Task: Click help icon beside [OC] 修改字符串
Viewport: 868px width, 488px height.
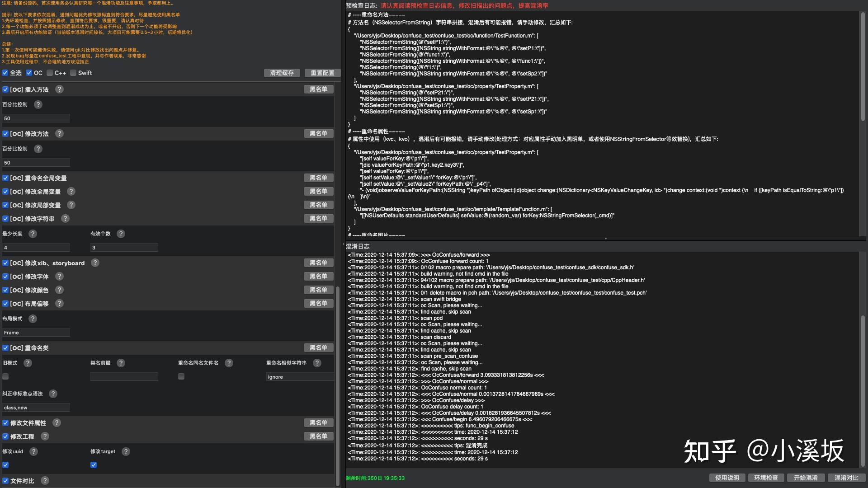Action: pos(65,219)
